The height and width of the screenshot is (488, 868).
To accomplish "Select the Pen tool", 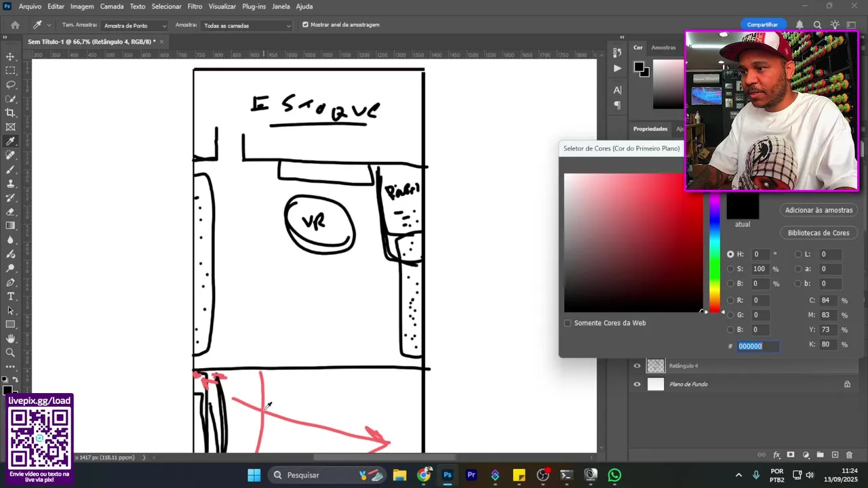I will 10,282.
